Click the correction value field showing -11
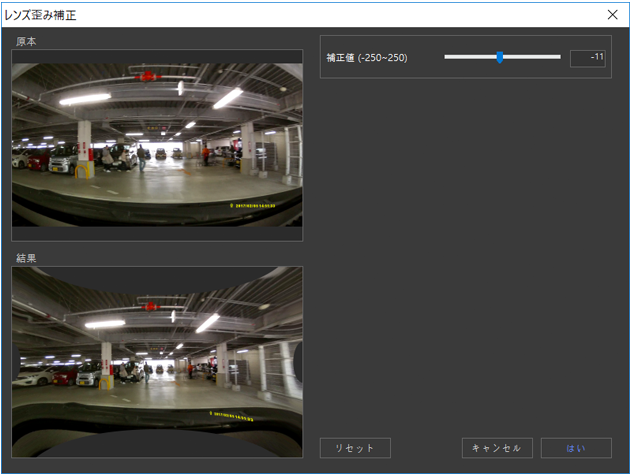631x476 pixels. click(587, 58)
